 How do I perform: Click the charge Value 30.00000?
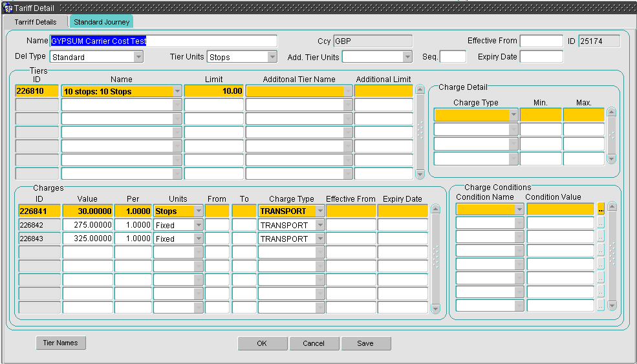pos(87,211)
